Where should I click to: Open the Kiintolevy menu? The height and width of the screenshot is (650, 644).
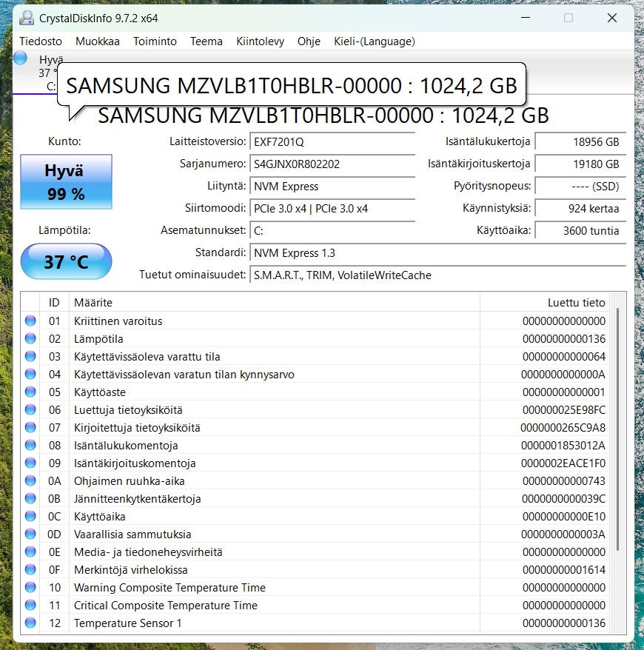260,41
